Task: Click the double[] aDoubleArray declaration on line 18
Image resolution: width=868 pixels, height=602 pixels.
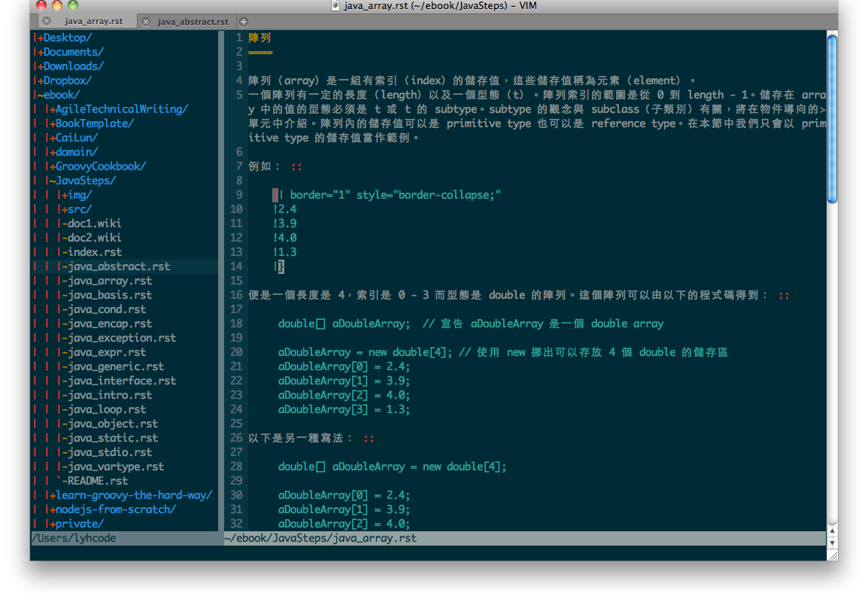Action: click(x=471, y=324)
